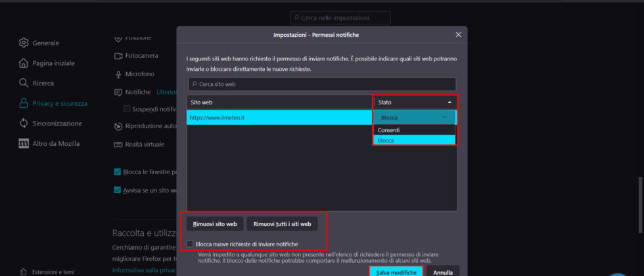
Task: Uncheck Avvisa se un sito web checkbox
Action: 117,190
